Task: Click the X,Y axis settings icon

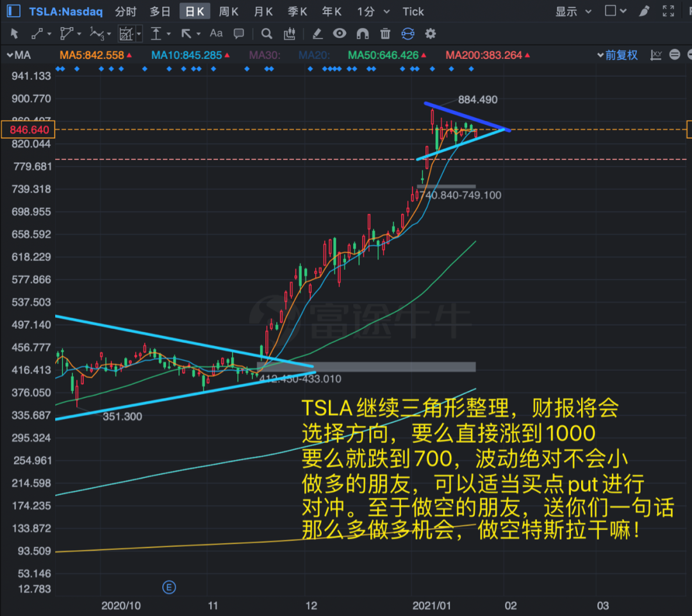Action: [656, 55]
